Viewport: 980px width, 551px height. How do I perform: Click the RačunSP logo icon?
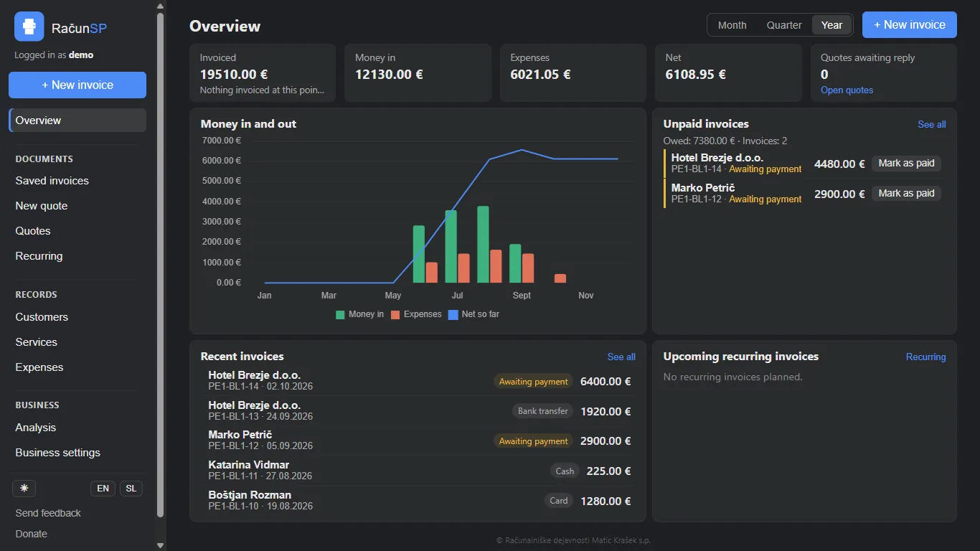pyautogui.click(x=29, y=27)
